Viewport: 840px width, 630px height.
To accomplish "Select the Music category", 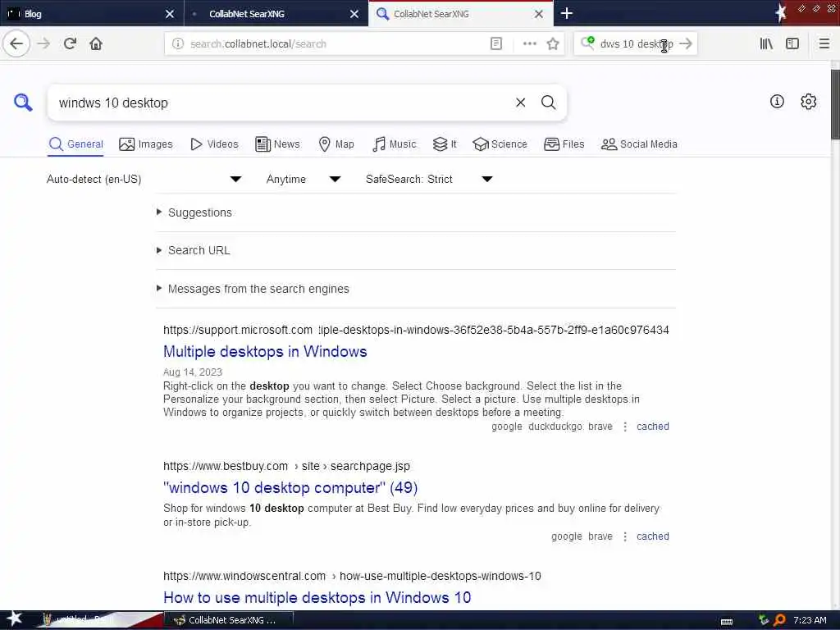I will (395, 144).
